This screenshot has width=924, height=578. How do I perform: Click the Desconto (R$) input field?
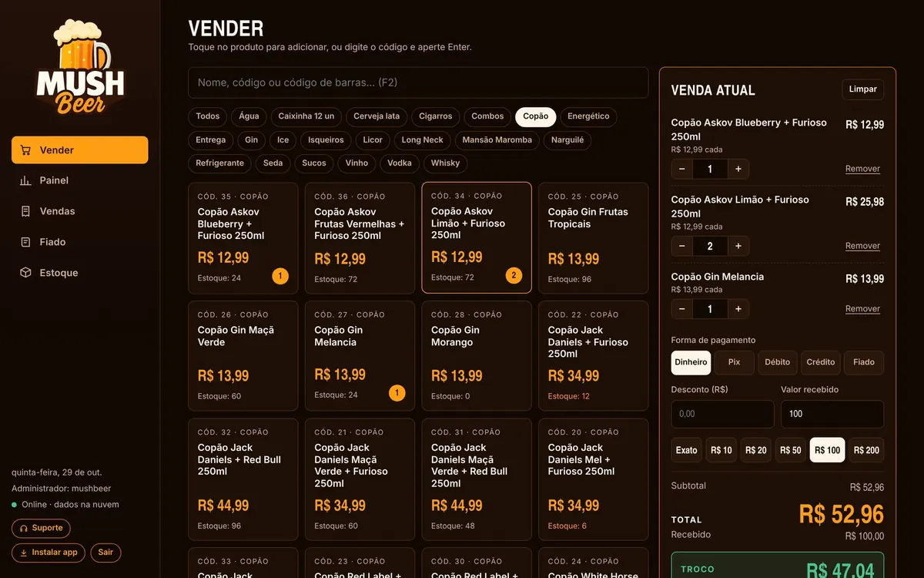pos(722,414)
